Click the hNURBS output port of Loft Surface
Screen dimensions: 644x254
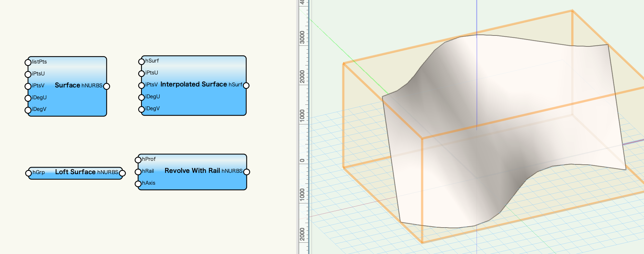point(122,173)
